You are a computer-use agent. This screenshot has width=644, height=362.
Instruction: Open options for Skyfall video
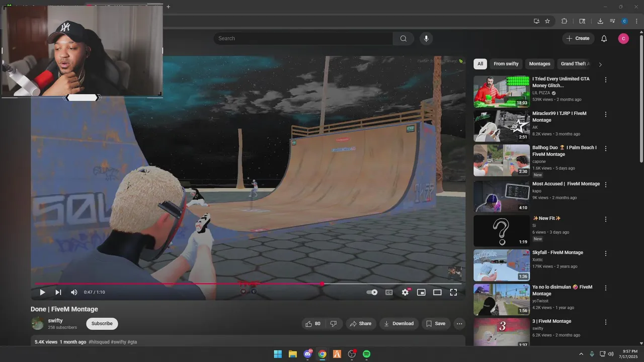point(606,253)
